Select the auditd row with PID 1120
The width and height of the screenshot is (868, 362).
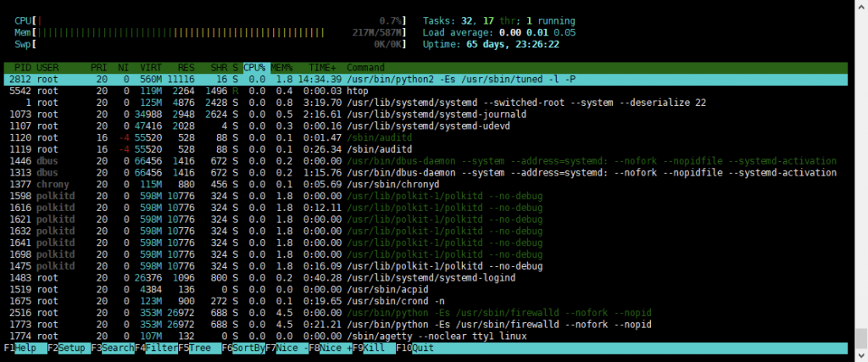(426, 137)
